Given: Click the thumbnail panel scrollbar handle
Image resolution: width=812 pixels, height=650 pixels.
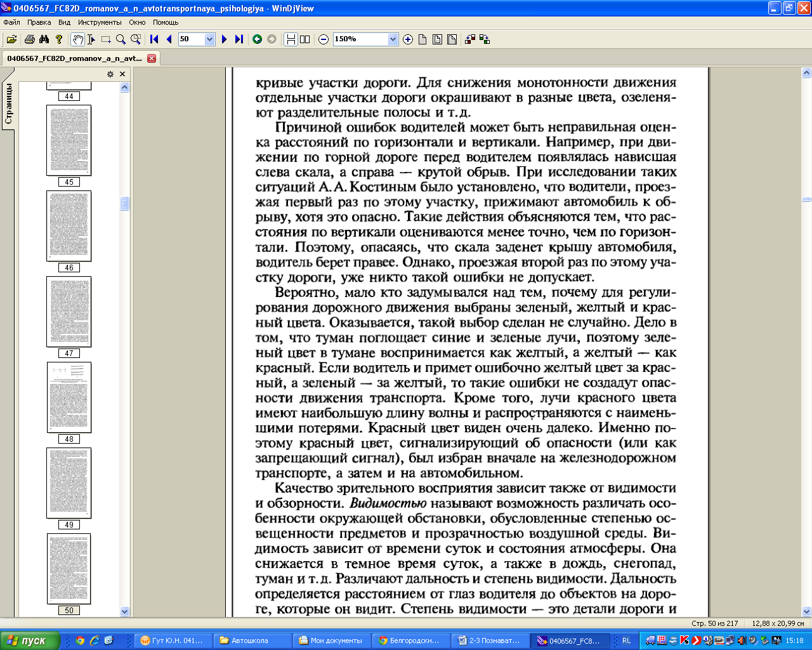Looking at the screenshot, I should tap(124, 203).
